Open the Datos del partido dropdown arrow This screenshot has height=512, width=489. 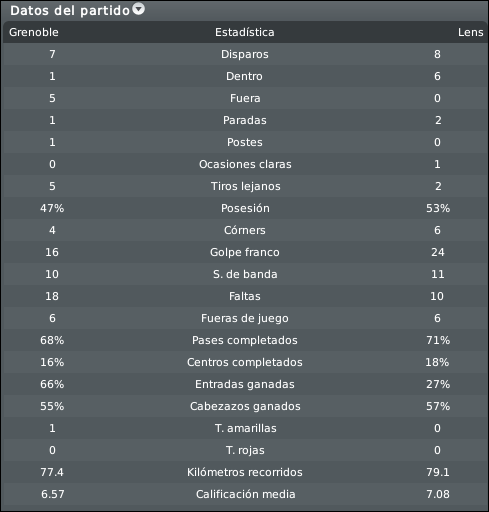click(139, 9)
